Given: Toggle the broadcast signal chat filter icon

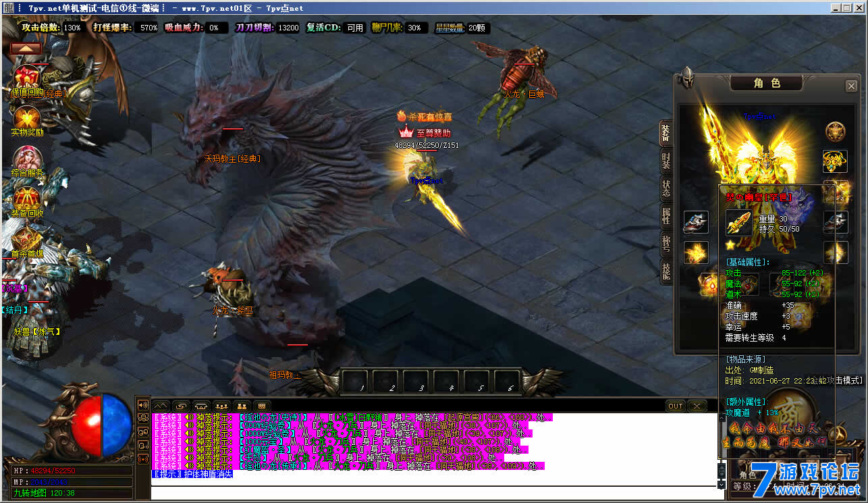Looking at the screenshot, I should click(x=142, y=459).
